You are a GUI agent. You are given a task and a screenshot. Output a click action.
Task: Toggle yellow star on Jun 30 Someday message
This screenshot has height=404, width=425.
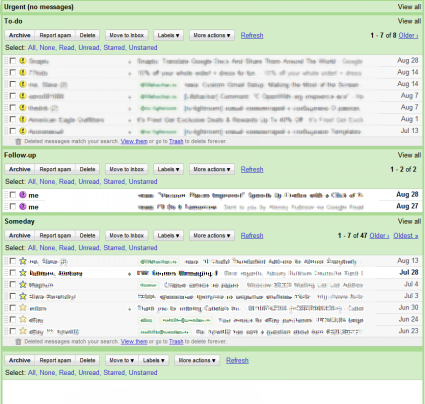[x=22, y=308]
